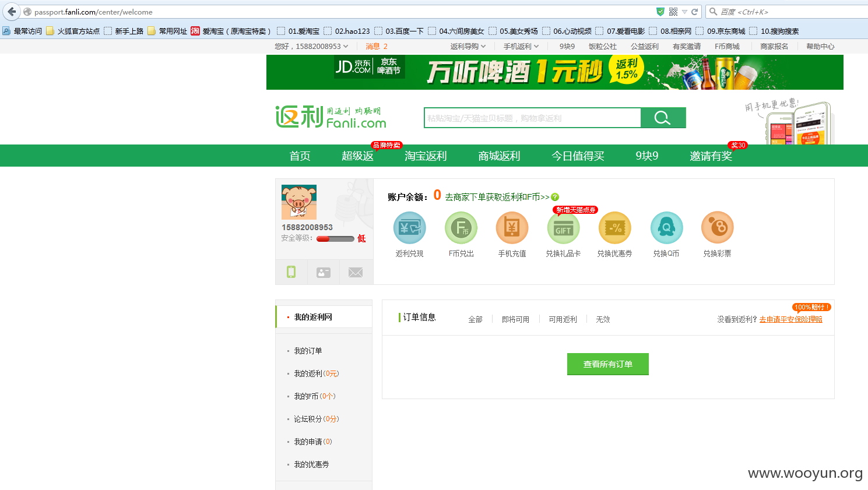Open the 常用网址 bookmark folder
This screenshot has height=490, width=868.
click(167, 31)
